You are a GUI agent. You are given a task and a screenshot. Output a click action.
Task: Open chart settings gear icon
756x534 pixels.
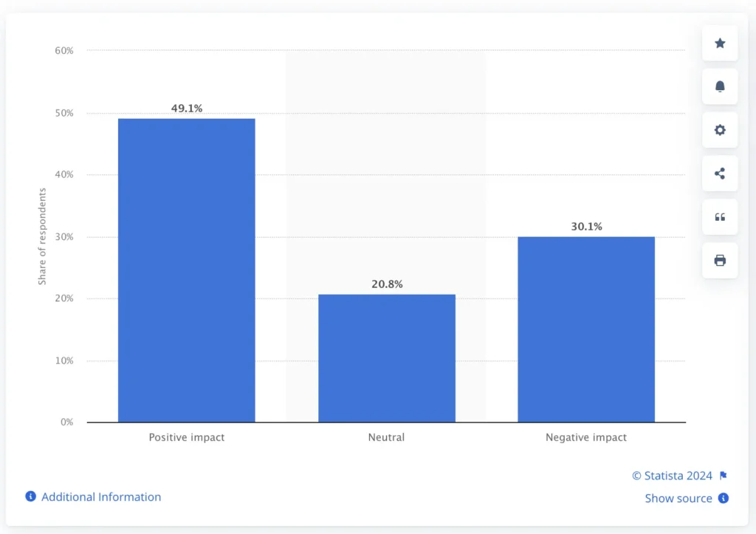(x=720, y=130)
